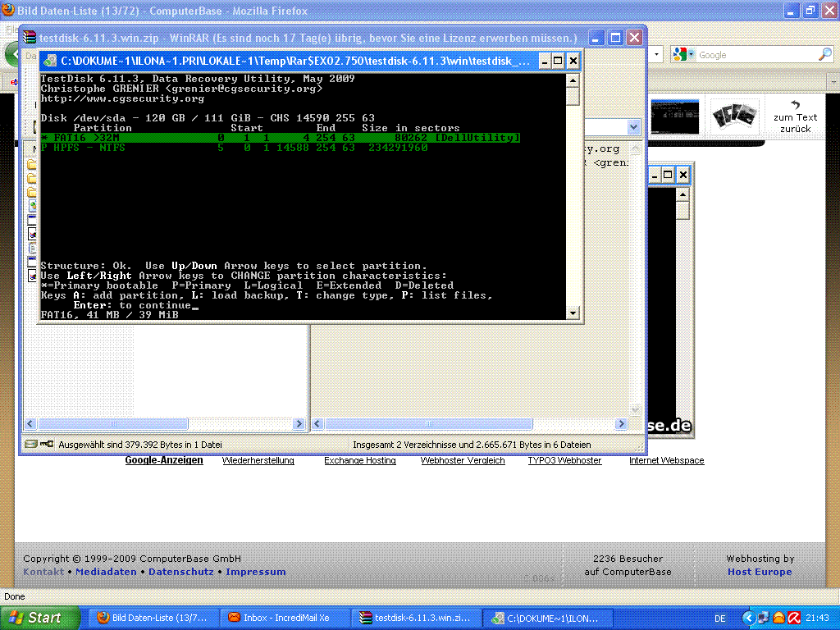Open the Webhoster Vergleich link
The image size is (840, 630).
[x=463, y=460]
